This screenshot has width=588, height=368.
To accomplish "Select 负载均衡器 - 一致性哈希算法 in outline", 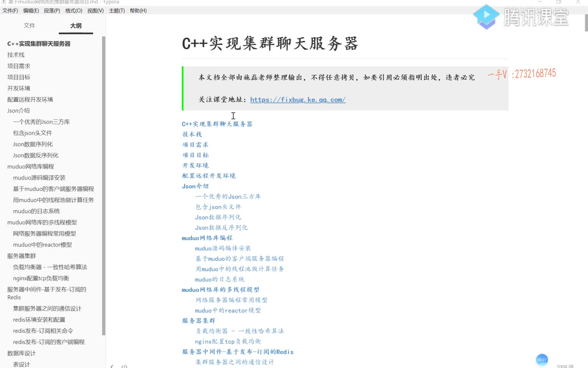I will (x=50, y=267).
